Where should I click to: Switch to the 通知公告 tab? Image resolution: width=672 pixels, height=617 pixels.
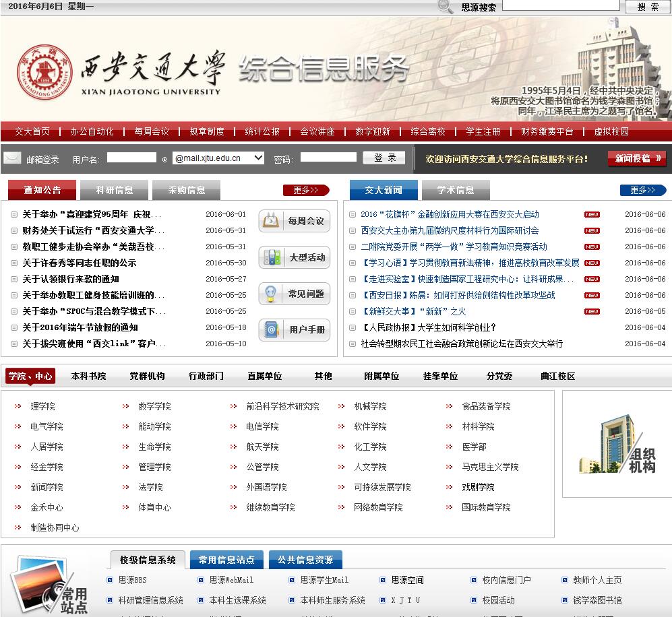click(42, 190)
